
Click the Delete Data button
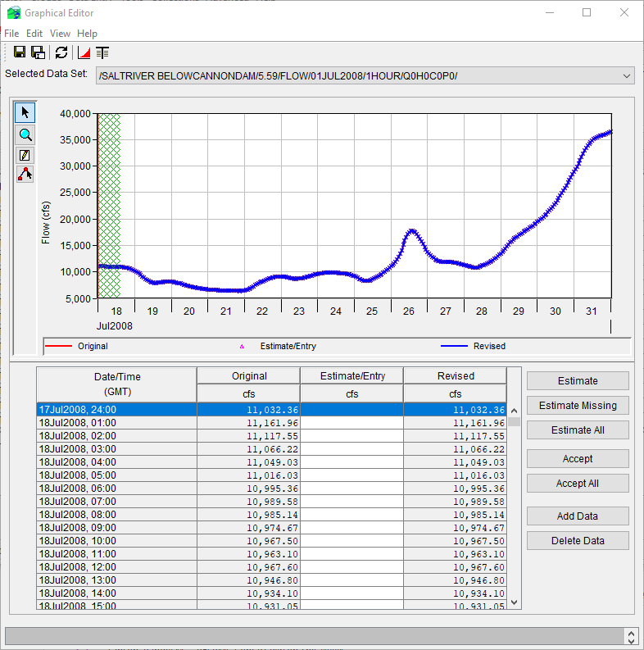tap(578, 540)
